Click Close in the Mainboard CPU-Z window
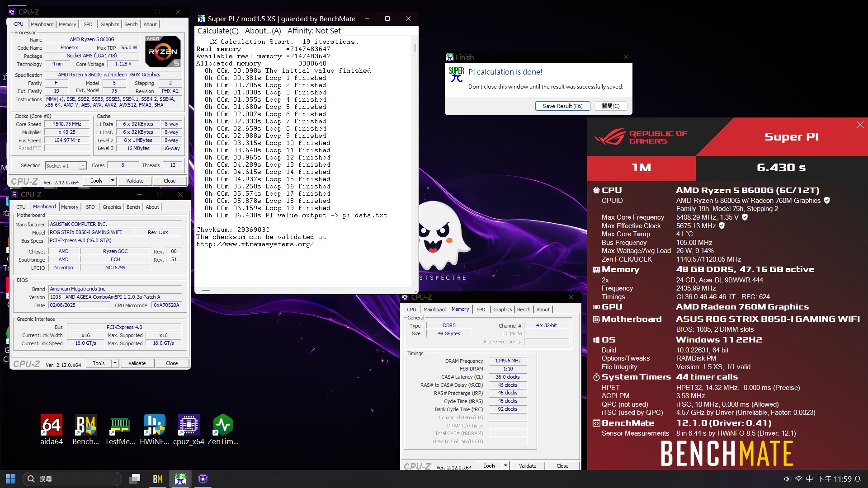Screen dimensions: 868x488 [172, 363]
